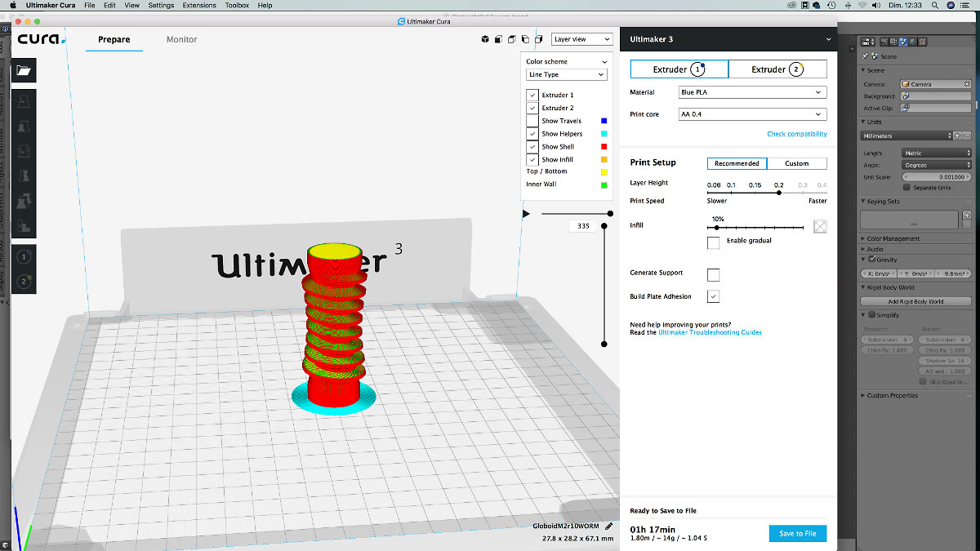
Task: Choose extruder 2 in left toolbar
Action: [x=24, y=282]
